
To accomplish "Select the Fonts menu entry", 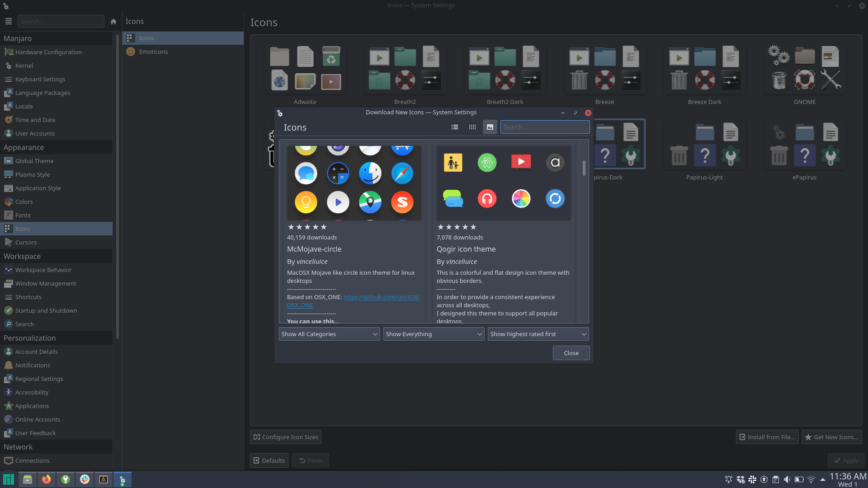I will (x=23, y=216).
